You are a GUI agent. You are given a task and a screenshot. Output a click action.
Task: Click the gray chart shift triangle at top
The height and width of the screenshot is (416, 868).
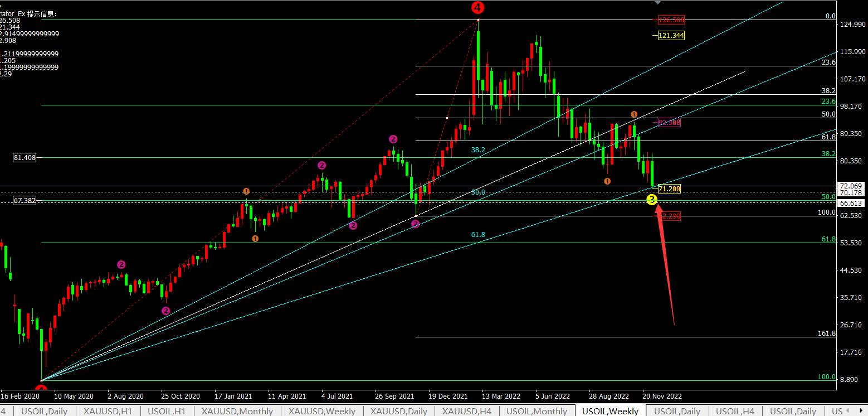click(x=658, y=2)
